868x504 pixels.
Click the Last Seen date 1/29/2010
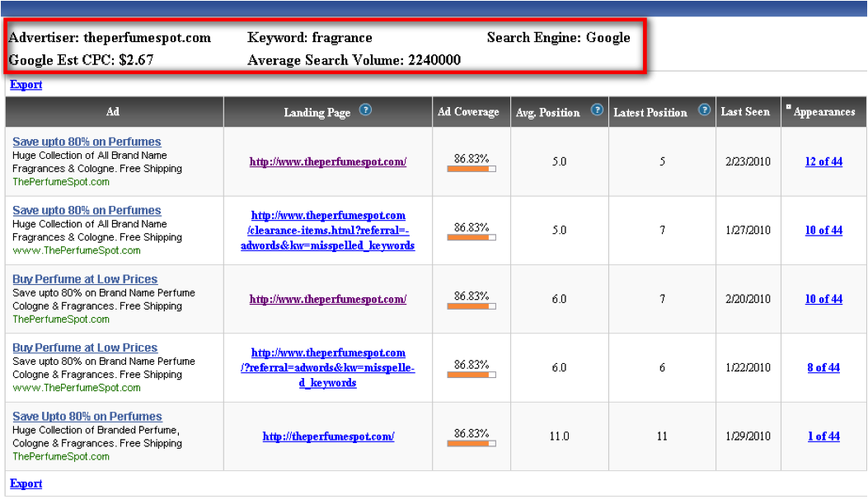(x=748, y=436)
